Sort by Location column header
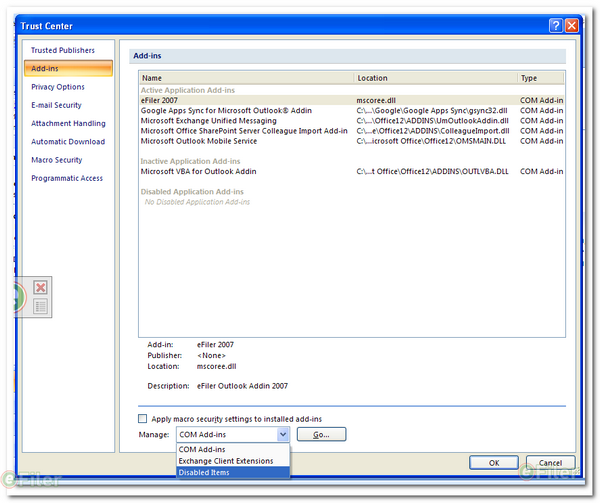The height and width of the screenshot is (503, 600). coord(435,78)
